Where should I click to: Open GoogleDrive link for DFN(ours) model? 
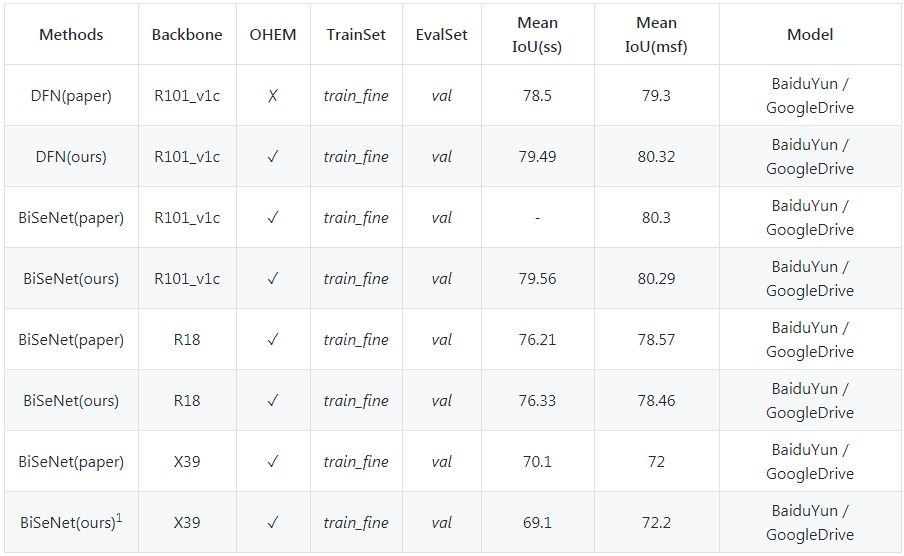point(810,169)
